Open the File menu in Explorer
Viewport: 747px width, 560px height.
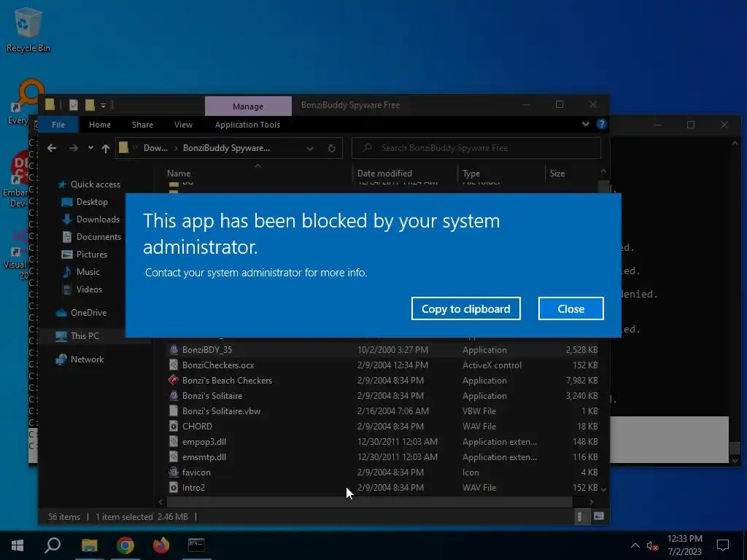pos(58,125)
